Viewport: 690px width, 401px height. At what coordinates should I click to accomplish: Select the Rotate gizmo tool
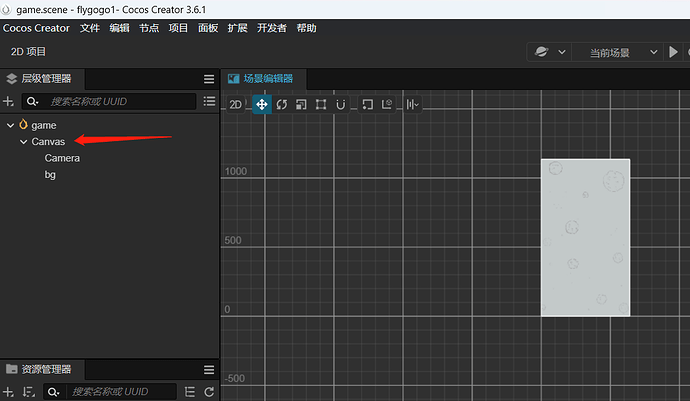pyautogui.click(x=282, y=104)
